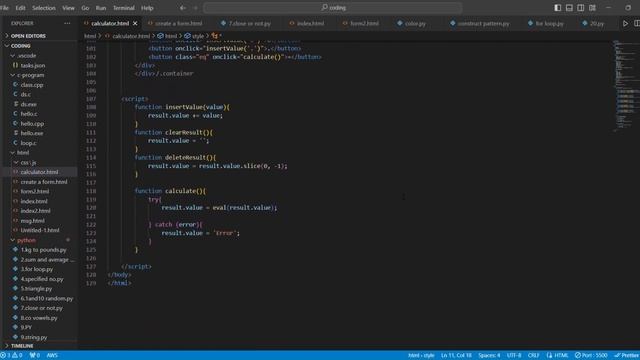Click the Prettier status bar item
The image size is (640, 360).
[627, 356]
